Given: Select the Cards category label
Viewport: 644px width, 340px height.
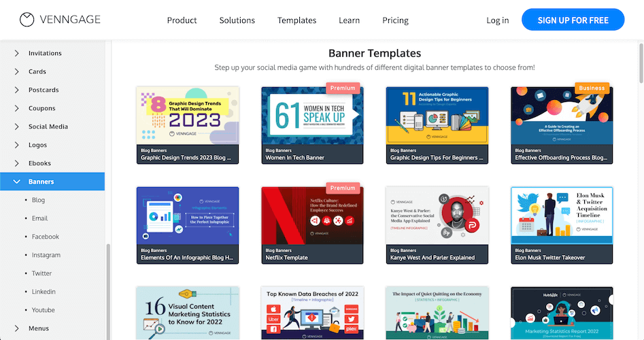Looking at the screenshot, I should (37, 71).
